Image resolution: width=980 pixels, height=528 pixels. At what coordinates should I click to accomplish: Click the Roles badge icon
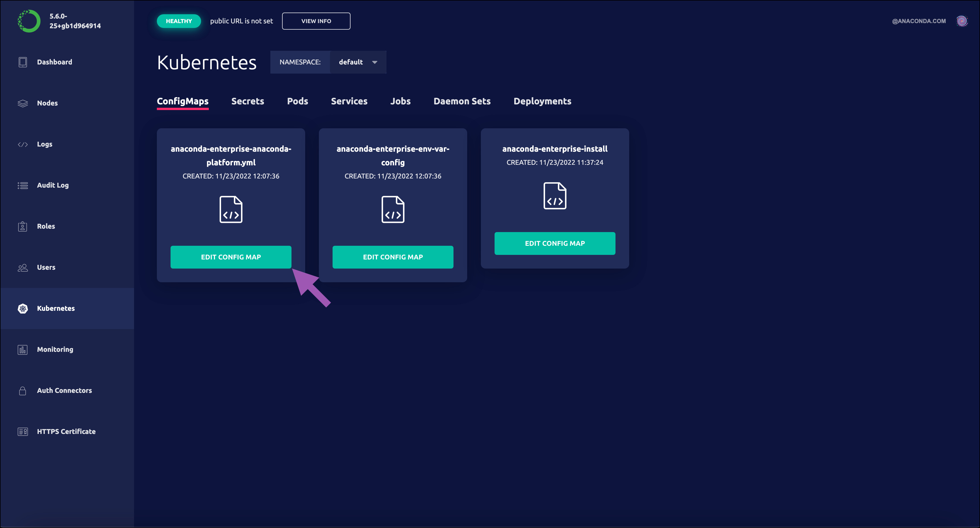23,226
